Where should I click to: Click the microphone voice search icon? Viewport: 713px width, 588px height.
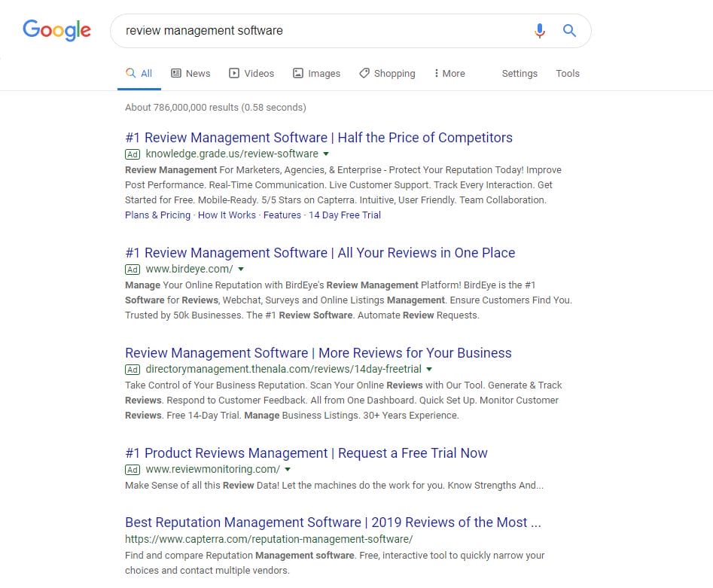click(x=540, y=30)
